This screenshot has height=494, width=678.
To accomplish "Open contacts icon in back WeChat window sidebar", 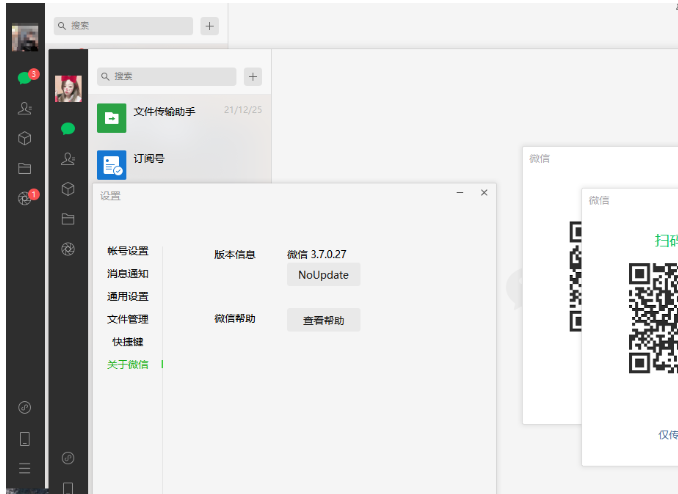I will tap(25, 108).
